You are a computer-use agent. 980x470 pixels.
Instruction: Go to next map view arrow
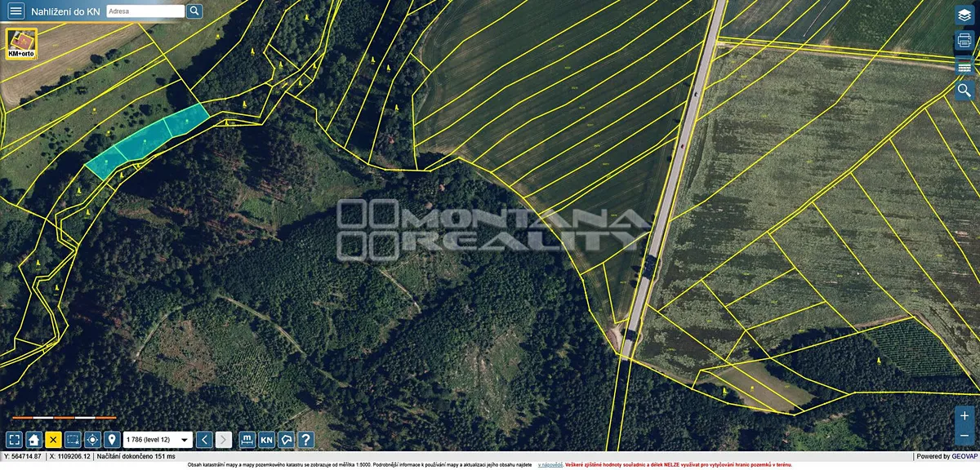[x=224, y=440]
